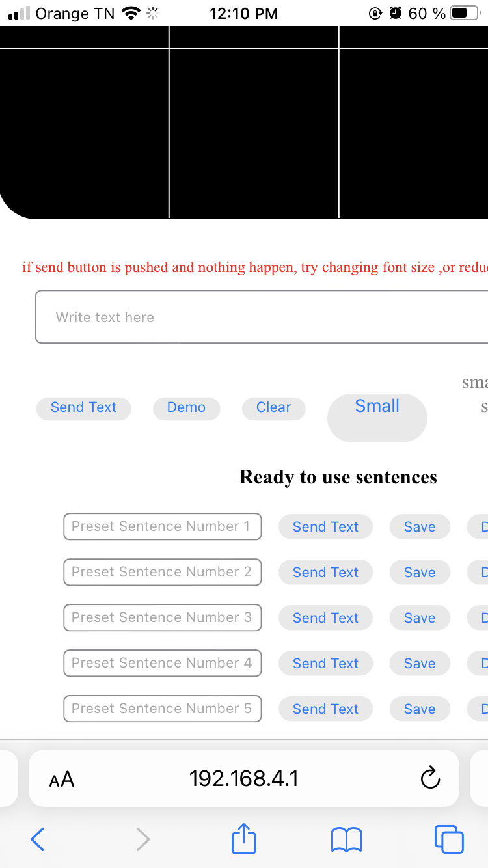The height and width of the screenshot is (868, 488).
Task: Click Preset Sentence Number 3 field
Action: [163, 617]
